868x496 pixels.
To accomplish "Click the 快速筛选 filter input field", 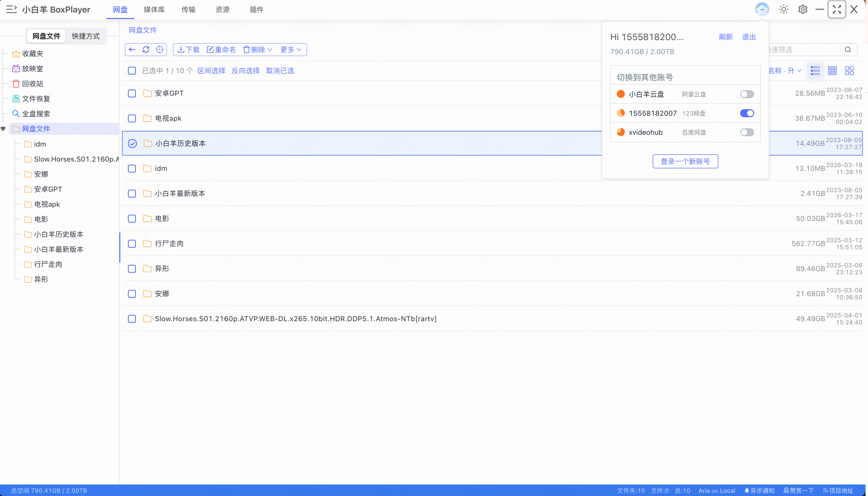I will (805, 50).
